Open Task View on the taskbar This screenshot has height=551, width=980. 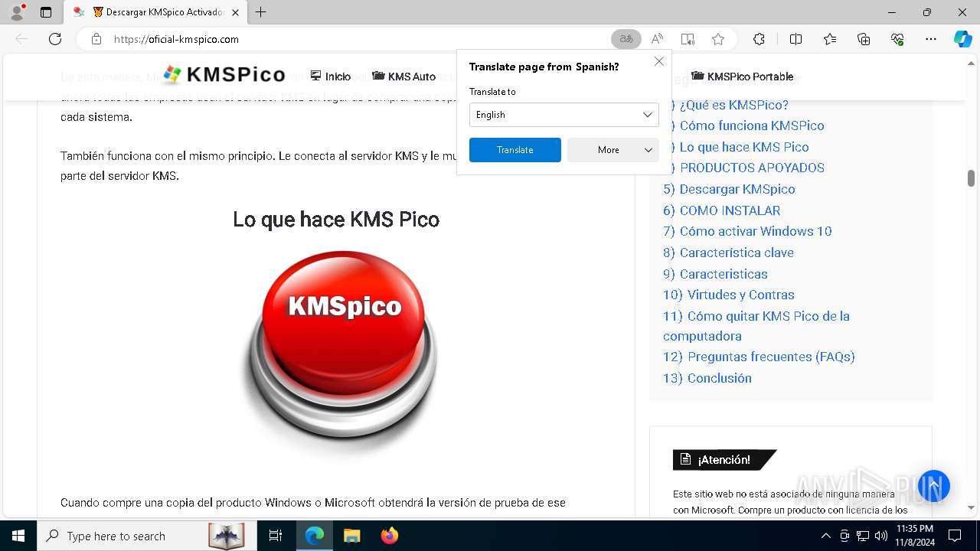[x=276, y=536]
